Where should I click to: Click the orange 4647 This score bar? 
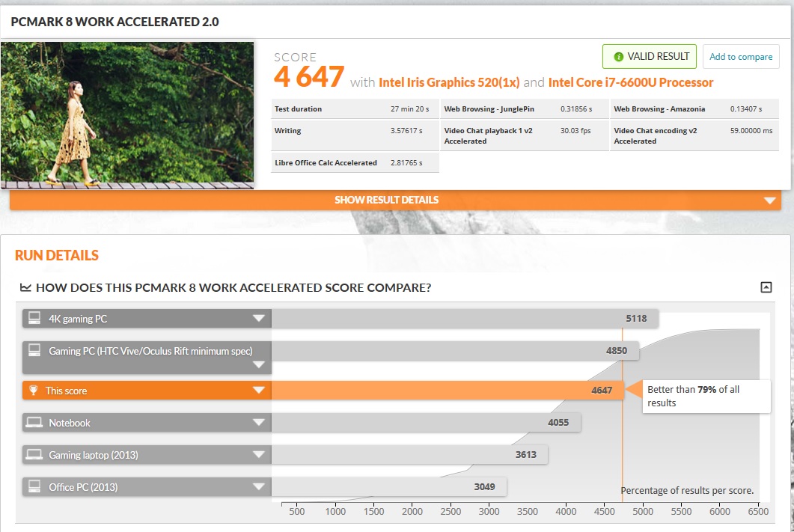(x=448, y=391)
